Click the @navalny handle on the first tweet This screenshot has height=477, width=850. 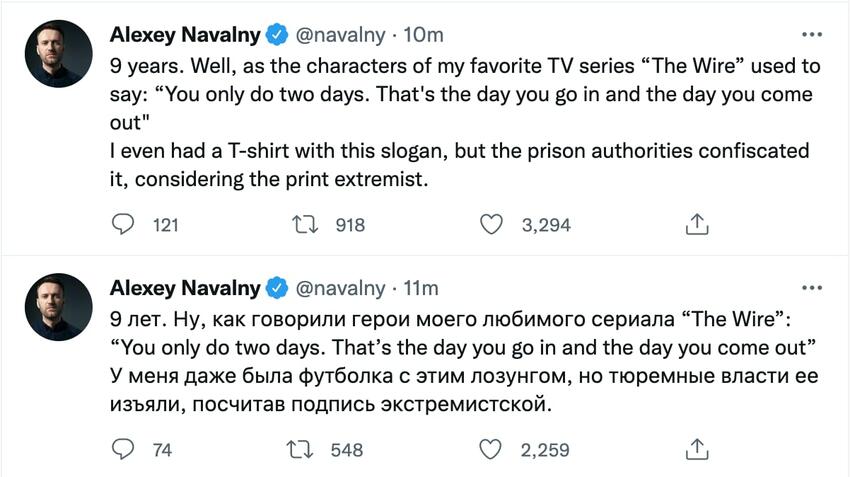coord(340,36)
